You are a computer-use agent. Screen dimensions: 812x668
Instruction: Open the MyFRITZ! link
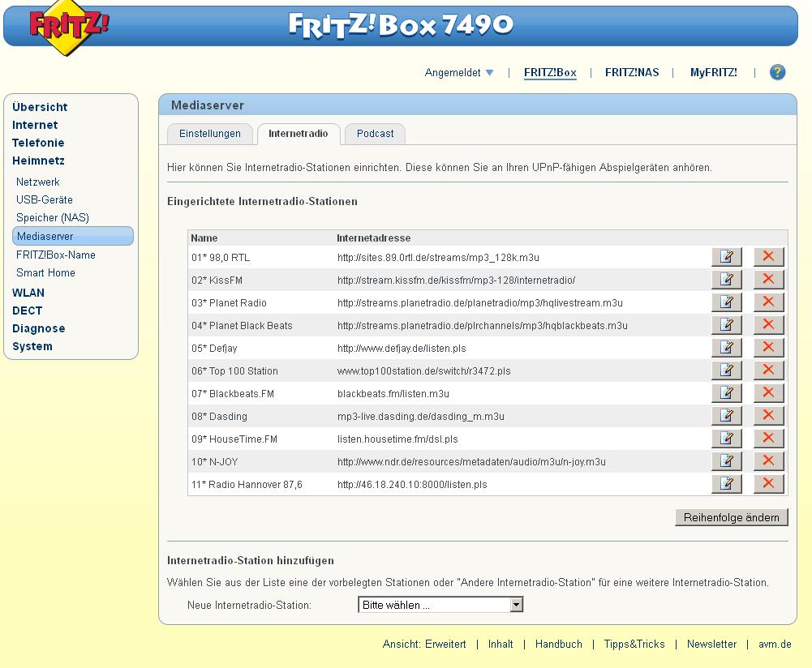point(713,73)
